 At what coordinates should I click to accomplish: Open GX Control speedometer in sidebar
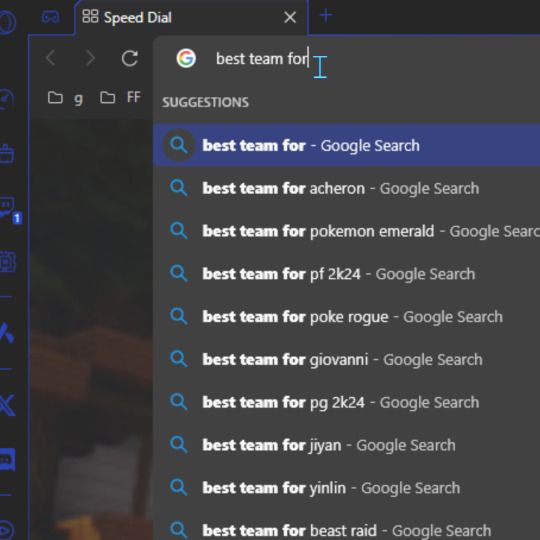[6, 99]
